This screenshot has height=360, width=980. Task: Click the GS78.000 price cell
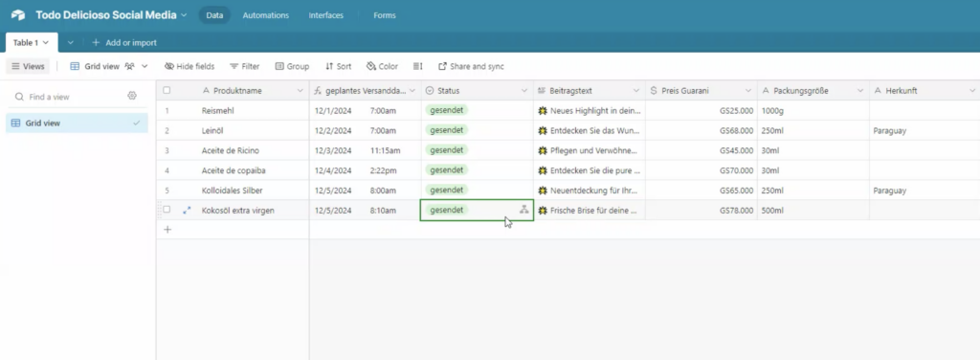pos(702,211)
